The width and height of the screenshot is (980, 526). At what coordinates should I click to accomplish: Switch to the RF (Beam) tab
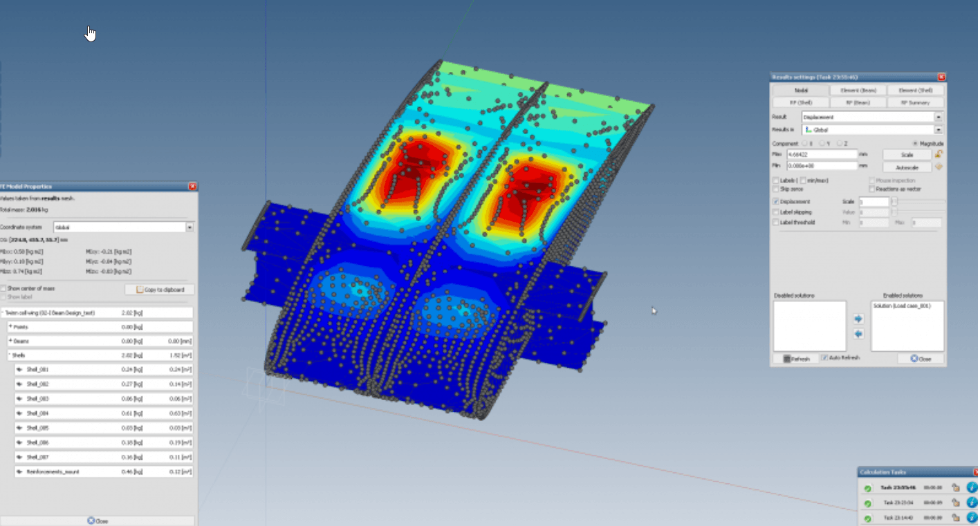coord(858,102)
